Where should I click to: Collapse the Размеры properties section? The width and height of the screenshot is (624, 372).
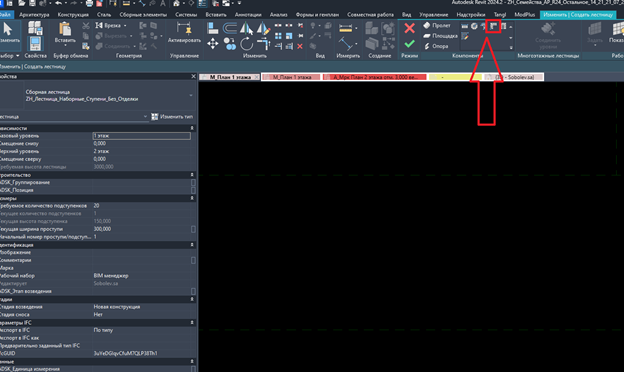click(x=192, y=198)
